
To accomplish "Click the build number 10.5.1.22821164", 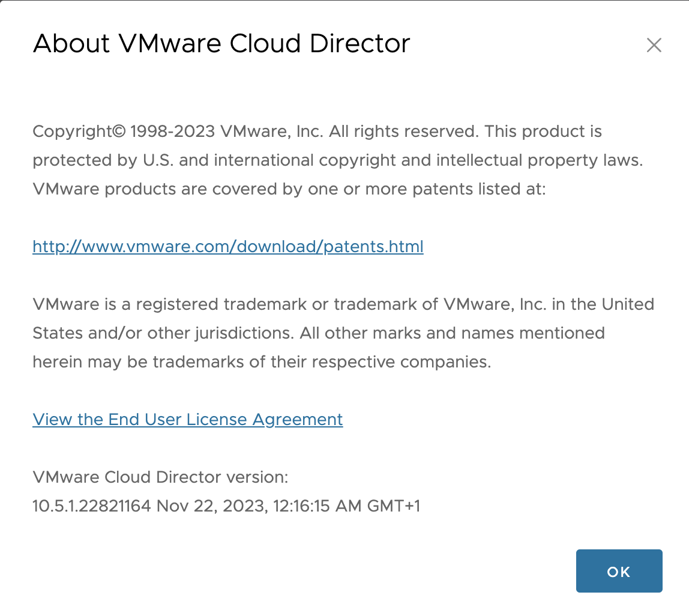I will (91, 506).
